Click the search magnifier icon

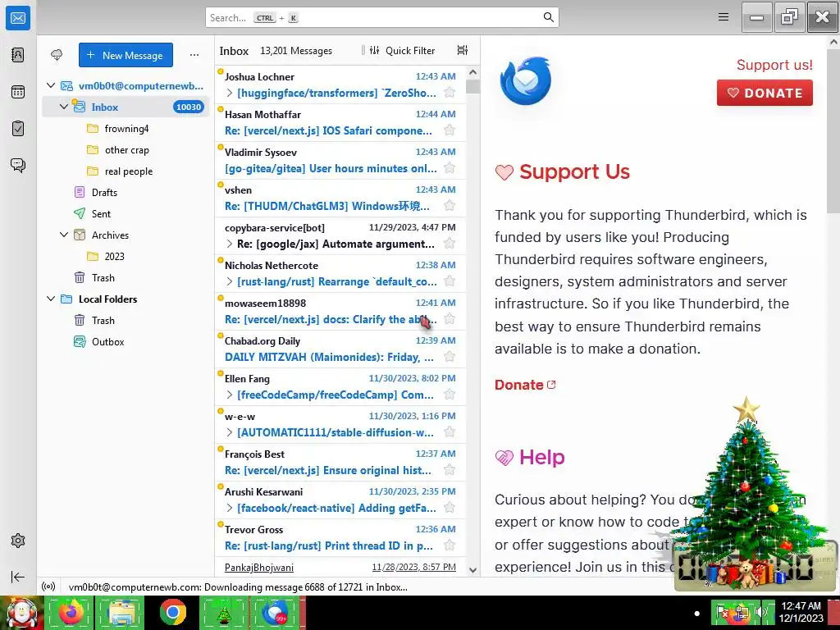(548, 17)
